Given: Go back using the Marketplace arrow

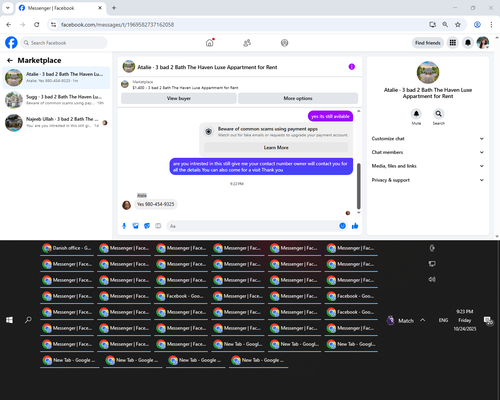Looking at the screenshot, I should (10, 60).
